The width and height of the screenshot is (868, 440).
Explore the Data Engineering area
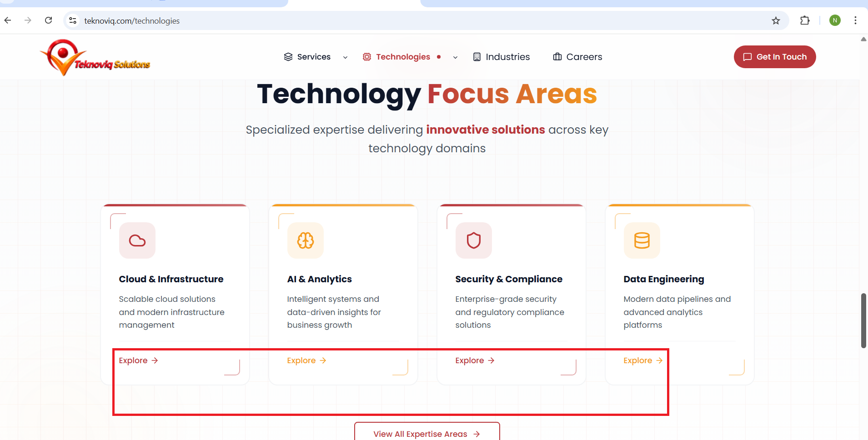pyautogui.click(x=642, y=360)
